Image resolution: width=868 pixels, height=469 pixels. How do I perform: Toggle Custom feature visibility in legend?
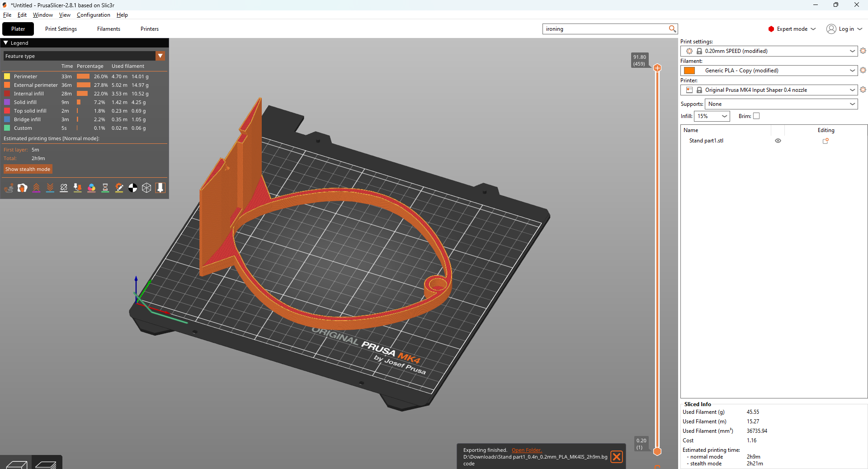(x=23, y=128)
